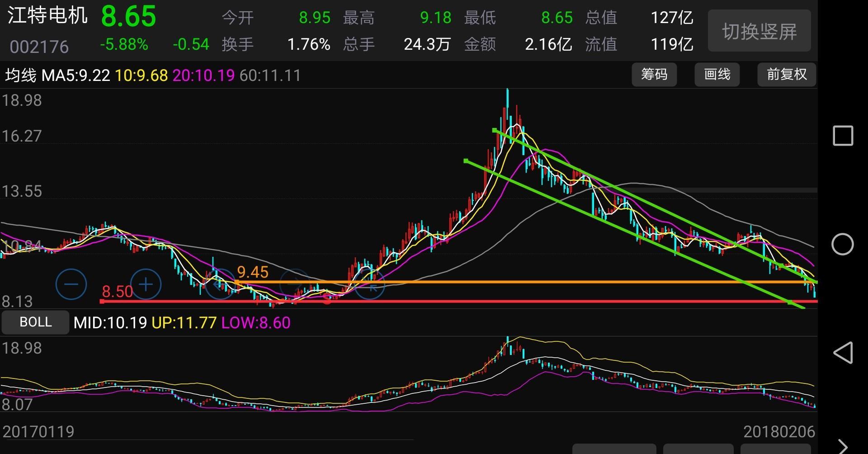Select the 8.50 red line label

(x=118, y=292)
